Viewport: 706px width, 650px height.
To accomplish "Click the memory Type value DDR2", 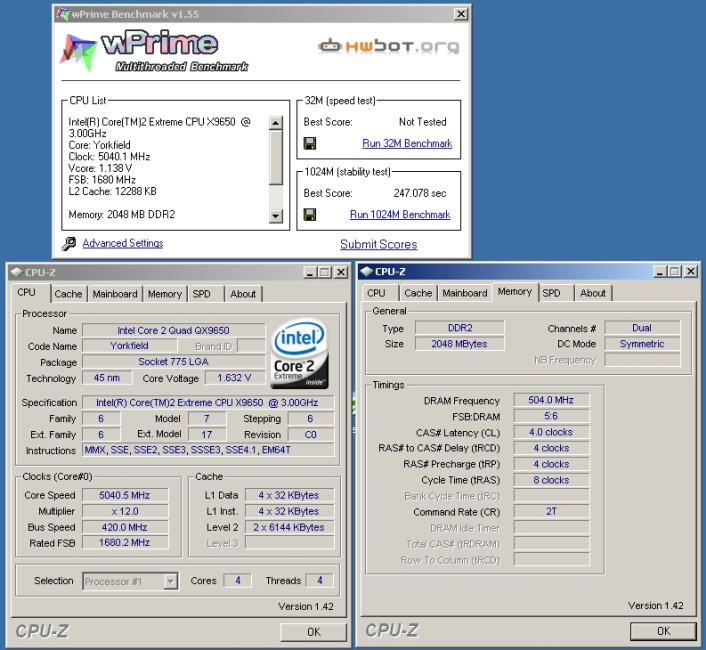I will click(460, 328).
